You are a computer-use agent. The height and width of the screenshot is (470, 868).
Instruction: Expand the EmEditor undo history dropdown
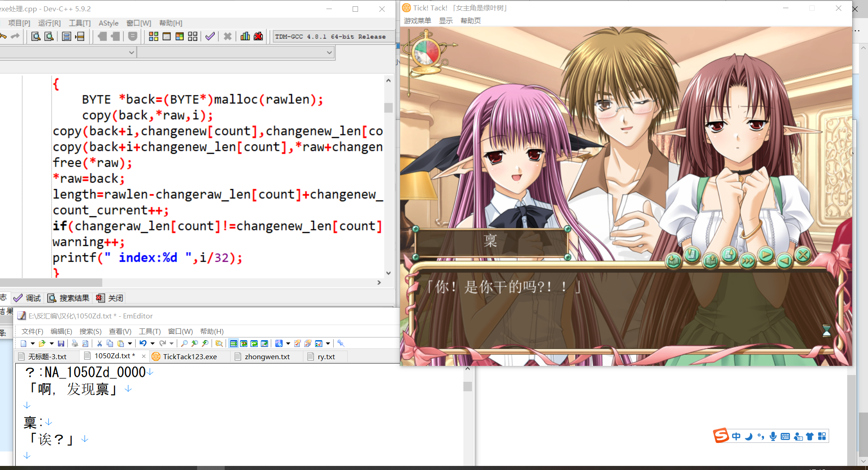[152, 344]
